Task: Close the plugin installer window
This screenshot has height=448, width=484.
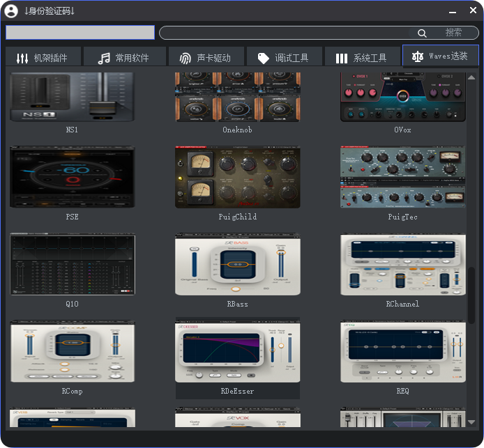Action: tap(473, 10)
